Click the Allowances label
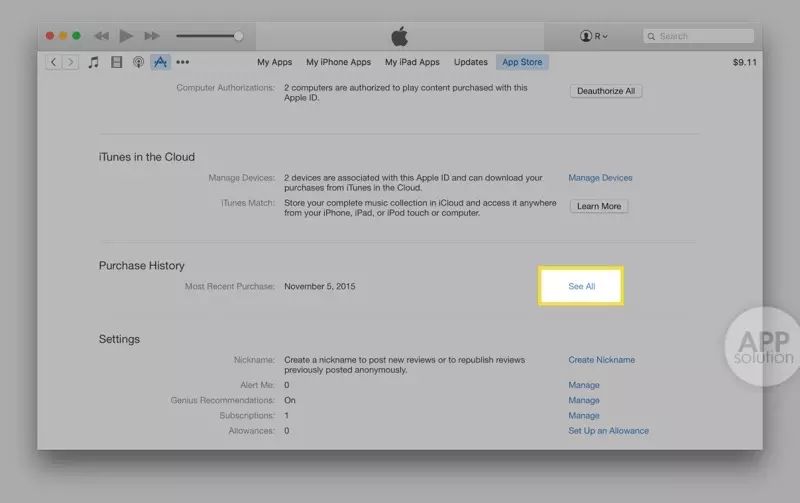Image resolution: width=800 pixels, height=503 pixels. [x=252, y=431]
